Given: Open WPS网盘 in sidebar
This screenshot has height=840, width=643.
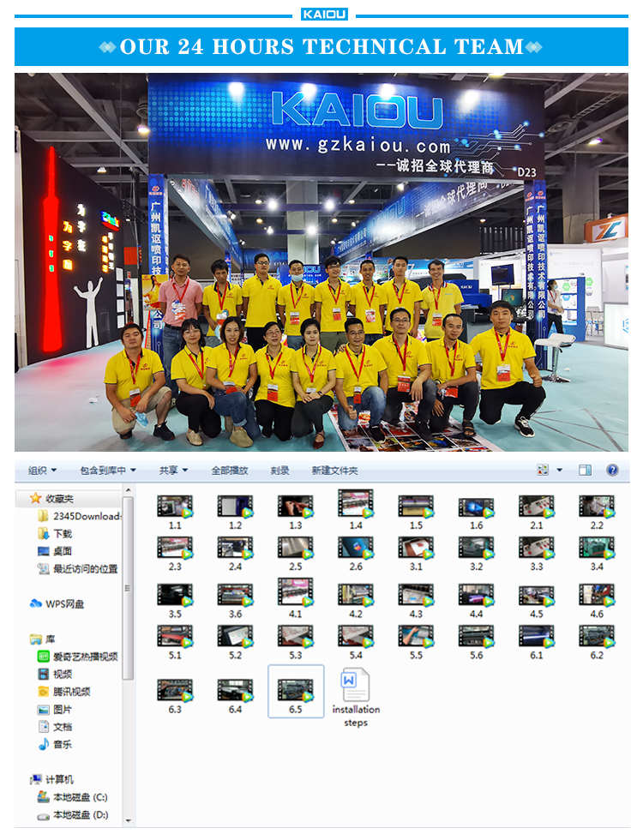Looking at the screenshot, I should pyautogui.click(x=57, y=603).
